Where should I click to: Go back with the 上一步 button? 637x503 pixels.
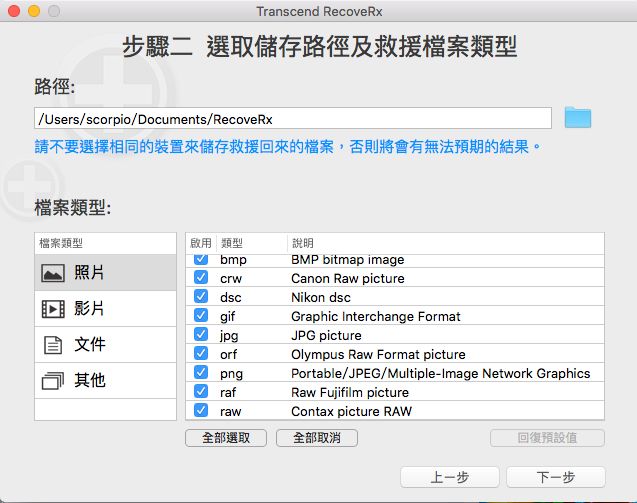pos(450,478)
